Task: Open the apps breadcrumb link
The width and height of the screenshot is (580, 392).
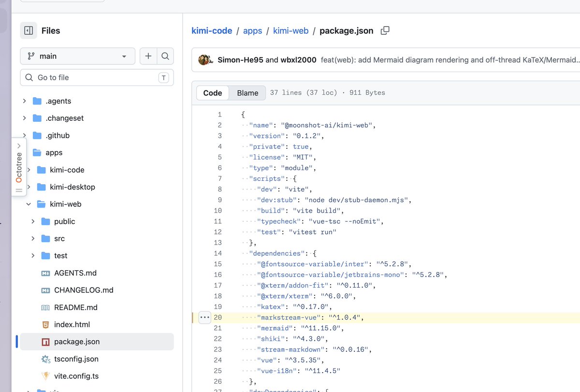Action: coord(252,30)
